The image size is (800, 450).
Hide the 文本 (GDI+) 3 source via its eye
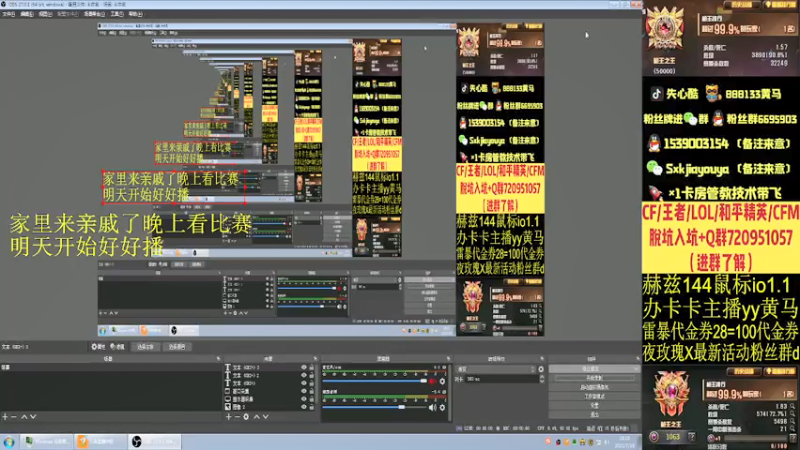click(x=304, y=367)
